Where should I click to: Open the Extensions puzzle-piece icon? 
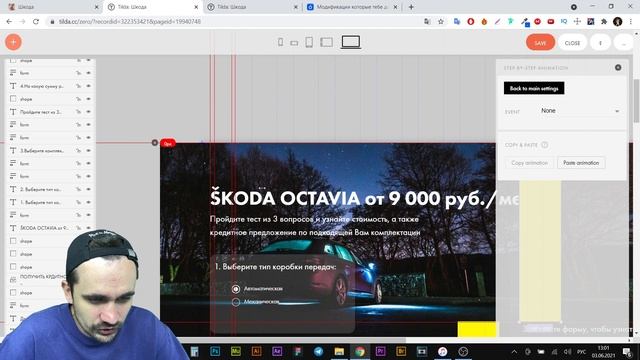click(604, 22)
